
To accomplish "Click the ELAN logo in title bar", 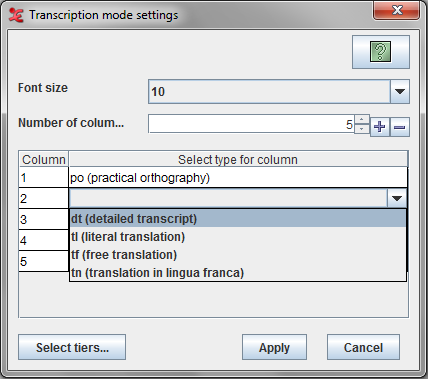I will click(x=16, y=15).
